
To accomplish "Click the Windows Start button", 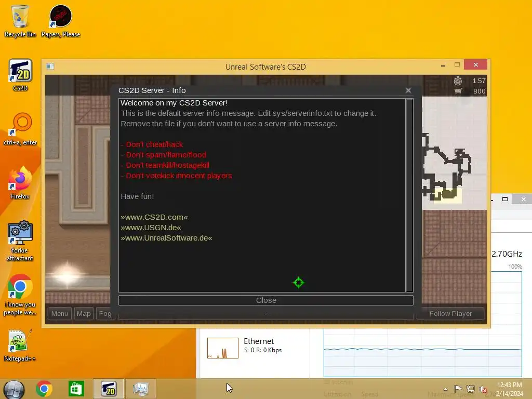I will (14, 390).
